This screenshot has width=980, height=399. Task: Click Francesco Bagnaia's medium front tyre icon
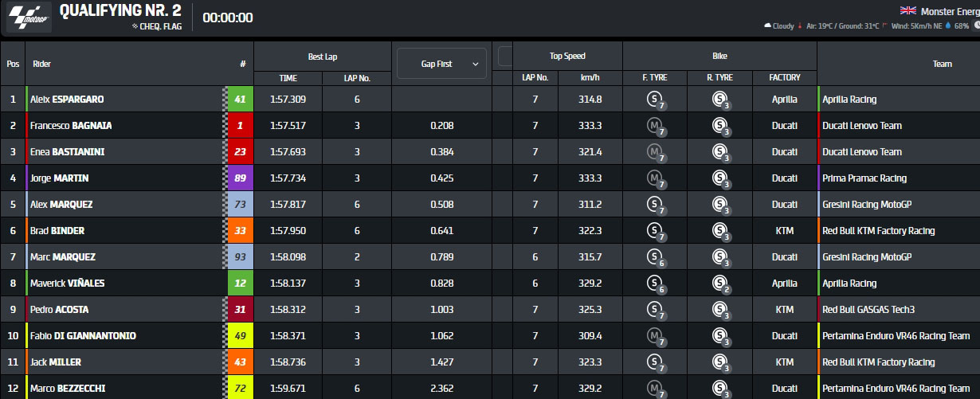[x=655, y=126]
